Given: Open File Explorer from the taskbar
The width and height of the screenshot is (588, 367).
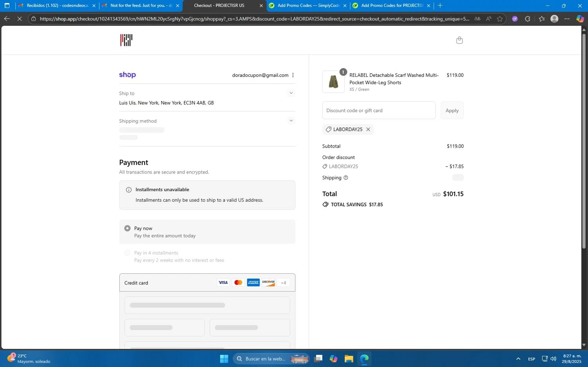Looking at the screenshot, I should coord(349,359).
